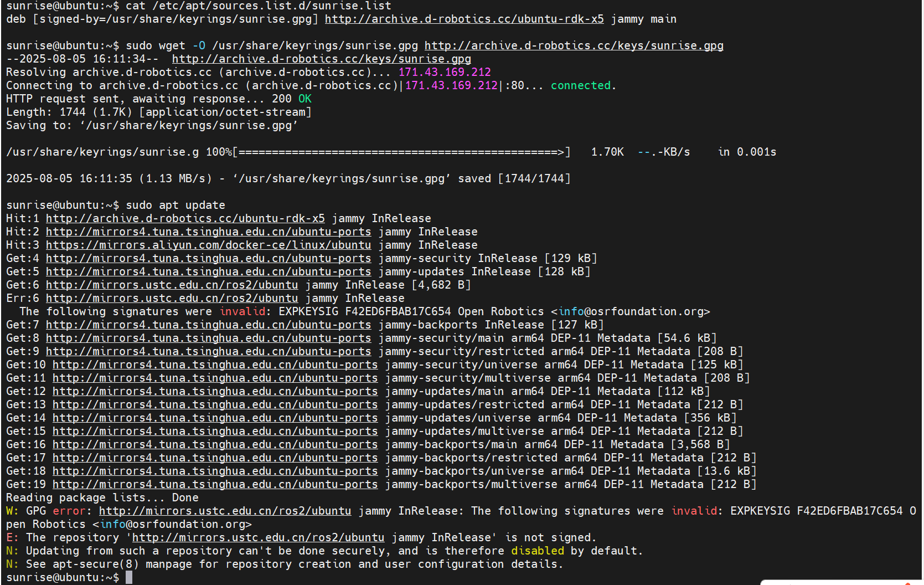Viewport: 924px width, 585px height.
Task: Click the Get:4 jammy-security InRelease mirror link
Action: click(x=208, y=259)
